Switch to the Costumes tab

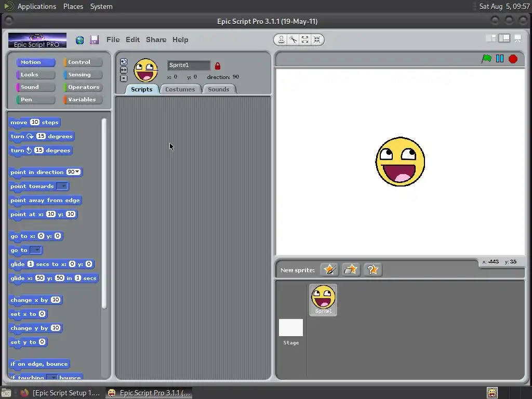[180, 89]
